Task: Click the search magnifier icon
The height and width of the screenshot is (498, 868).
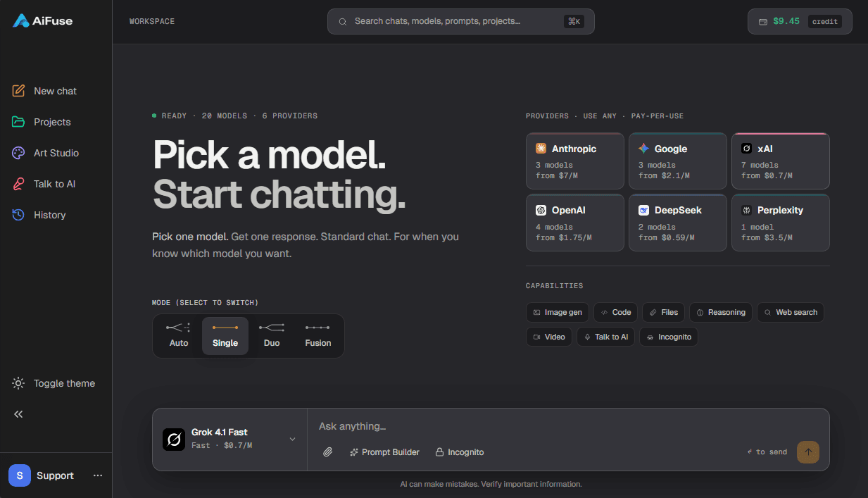Action: click(x=343, y=22)
